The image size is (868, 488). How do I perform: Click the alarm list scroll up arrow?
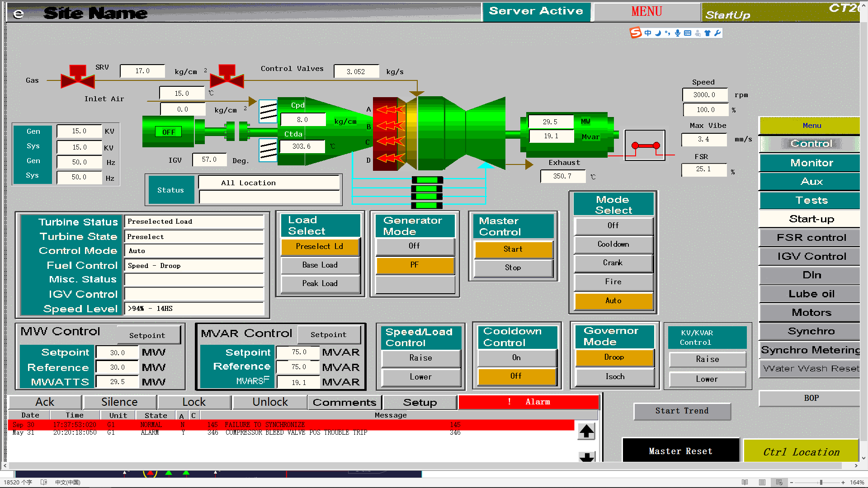coord(586,431)
